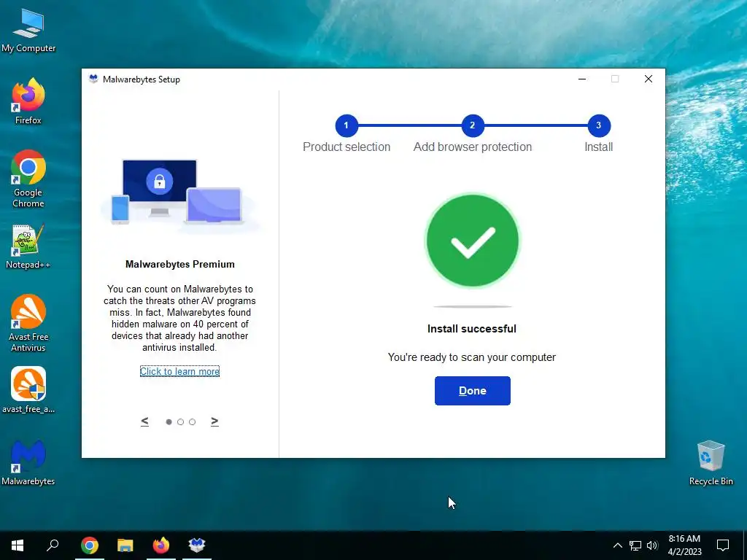Click step 3 Install circle
747x560 pixels.
point(599,125)
